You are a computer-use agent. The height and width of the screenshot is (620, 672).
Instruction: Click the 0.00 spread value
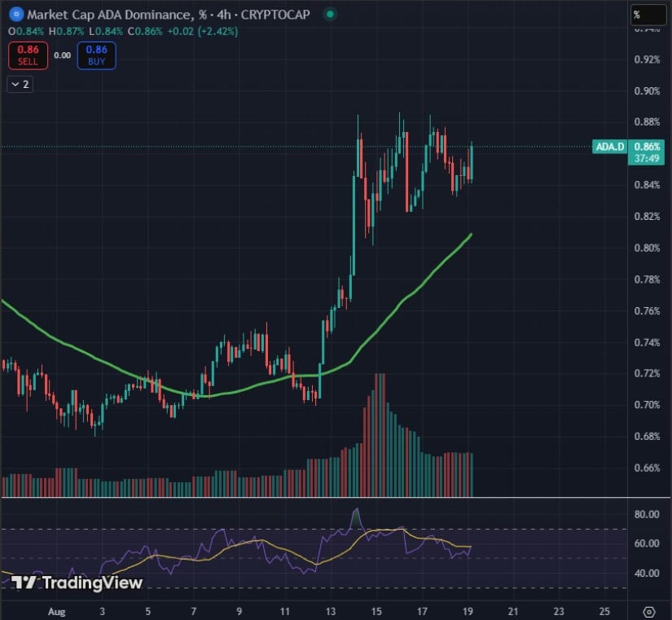[62, 55]
